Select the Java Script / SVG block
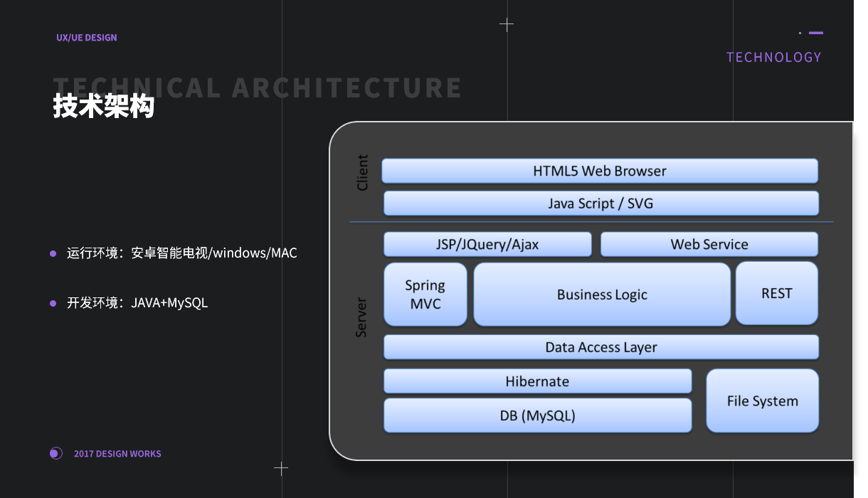The image size is (868, 498). click(x=600, y=203)
